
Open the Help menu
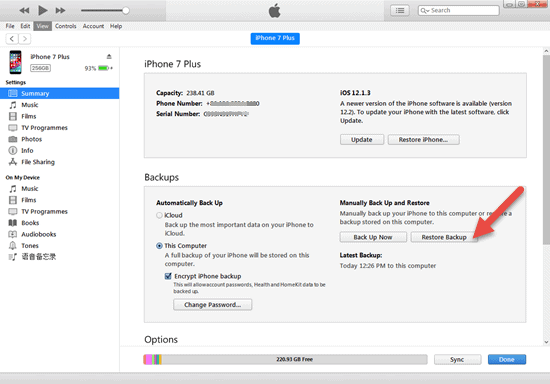click(116, 26)
